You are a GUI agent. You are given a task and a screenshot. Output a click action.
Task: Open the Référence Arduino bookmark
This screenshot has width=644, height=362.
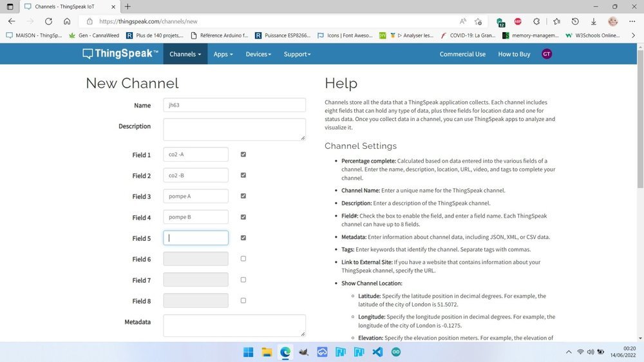click(220, 35)
